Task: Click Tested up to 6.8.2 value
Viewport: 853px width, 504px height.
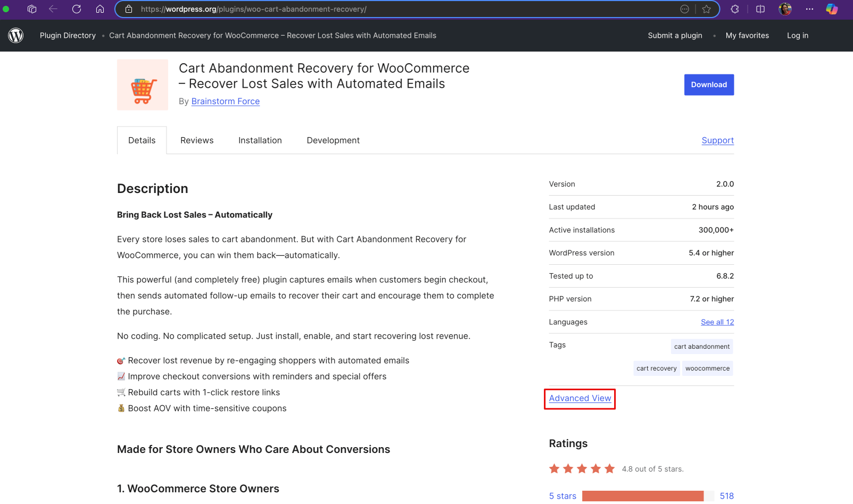Action: click(x=725, y=276)
